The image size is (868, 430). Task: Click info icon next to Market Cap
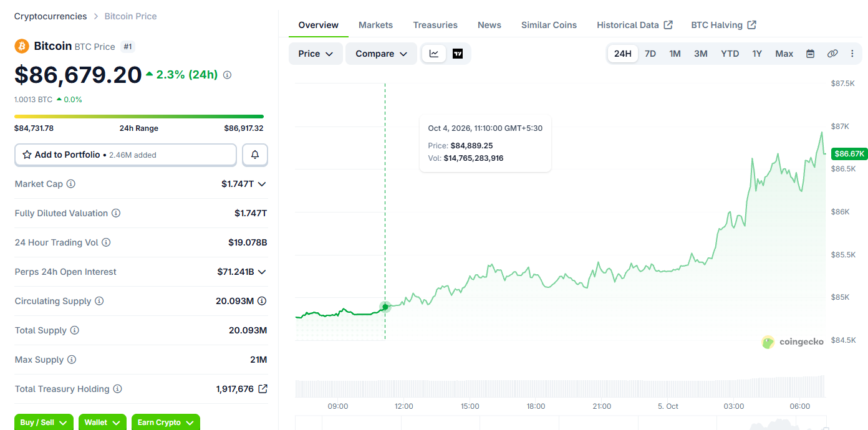click(x=71, y=184)
